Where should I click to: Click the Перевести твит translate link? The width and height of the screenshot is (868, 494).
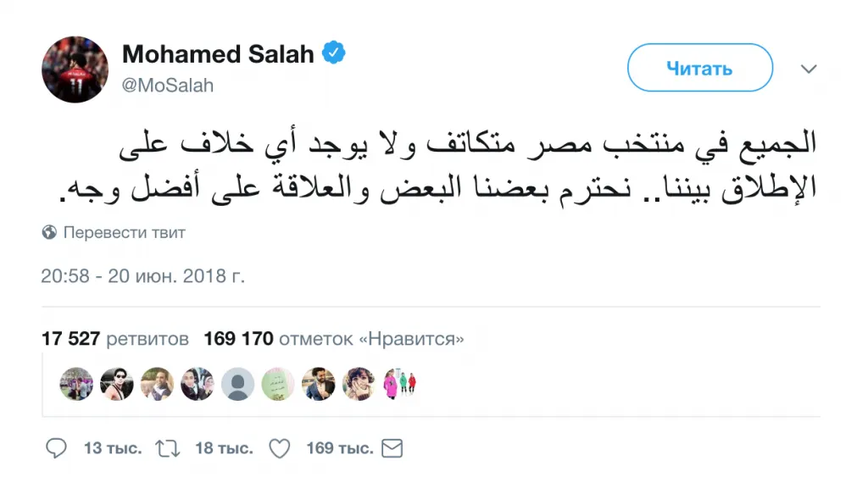point(124,232)
